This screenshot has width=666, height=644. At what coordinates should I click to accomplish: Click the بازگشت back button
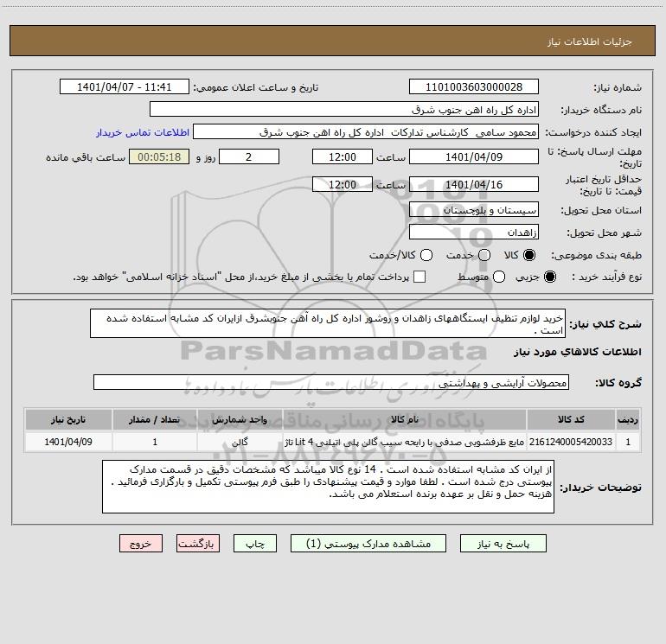(x=198, y=544)
